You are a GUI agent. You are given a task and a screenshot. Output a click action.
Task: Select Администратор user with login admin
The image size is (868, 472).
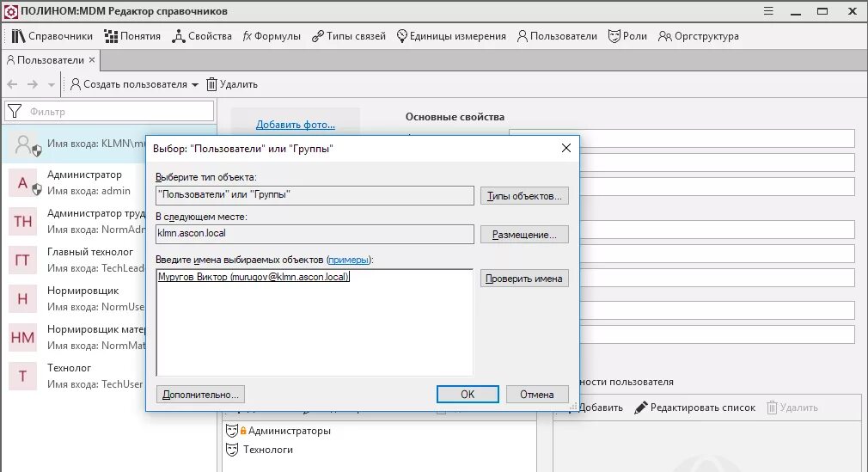[74, 183]
